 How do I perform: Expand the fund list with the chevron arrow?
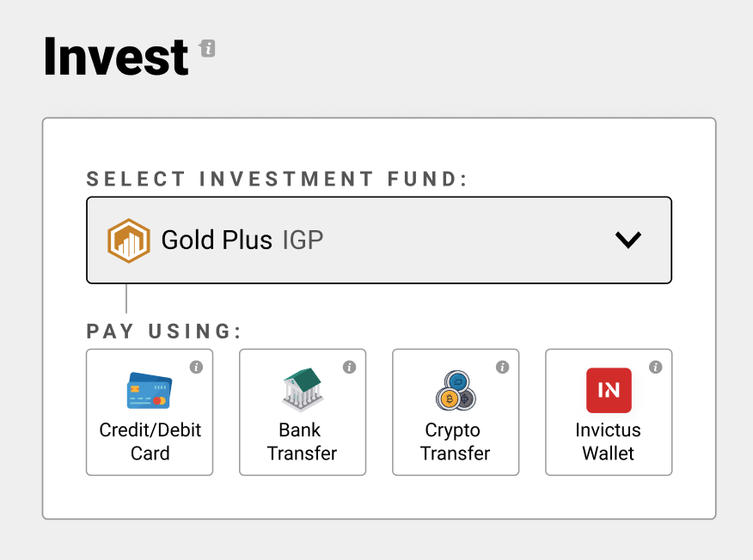coord(628,240)
